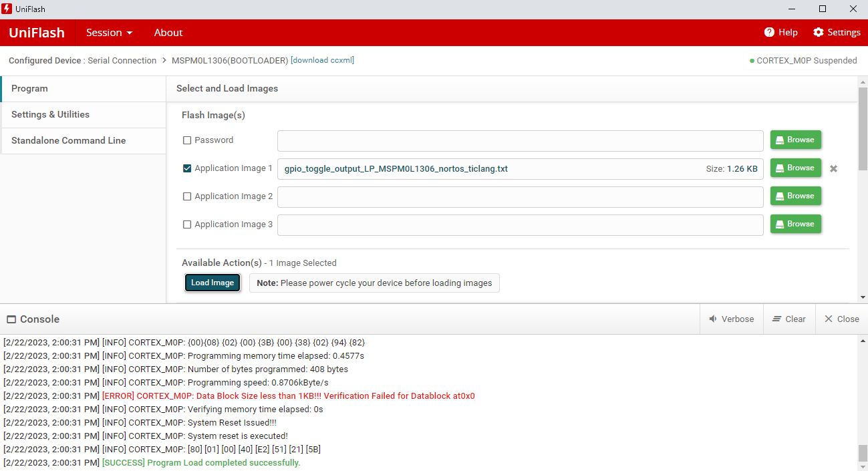Click the 'Verifying memory time elapsed: 0s' line
Viewport: 868px width, 471px height.
pos(163,410)
